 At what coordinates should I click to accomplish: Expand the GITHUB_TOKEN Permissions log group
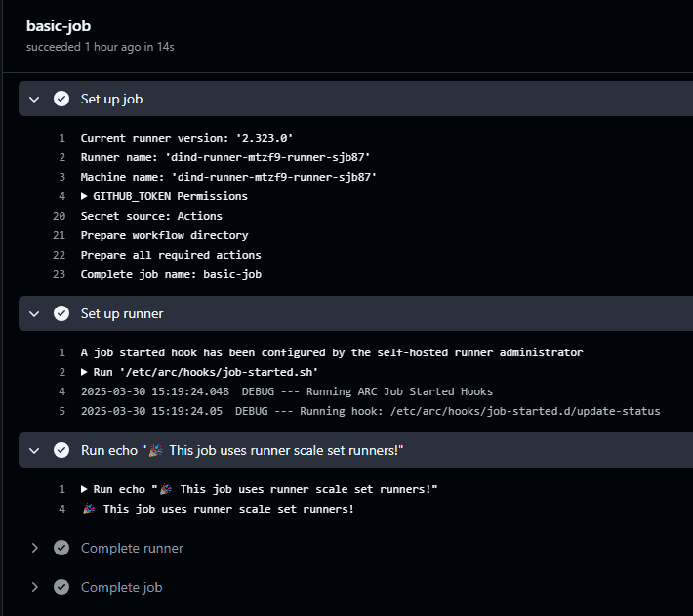[x=84, y=196]
